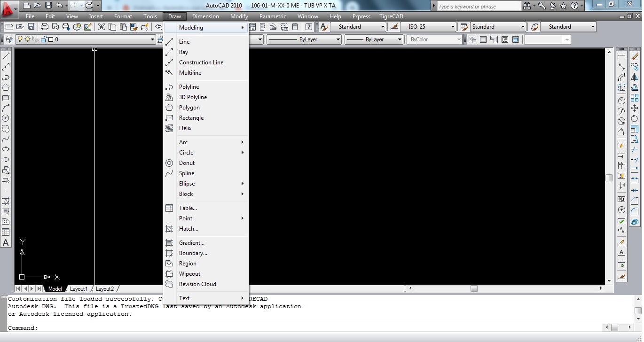644x342 pixels.
Task: Toggle the light bulb to turn off layer 0
Action: (20, 39)
